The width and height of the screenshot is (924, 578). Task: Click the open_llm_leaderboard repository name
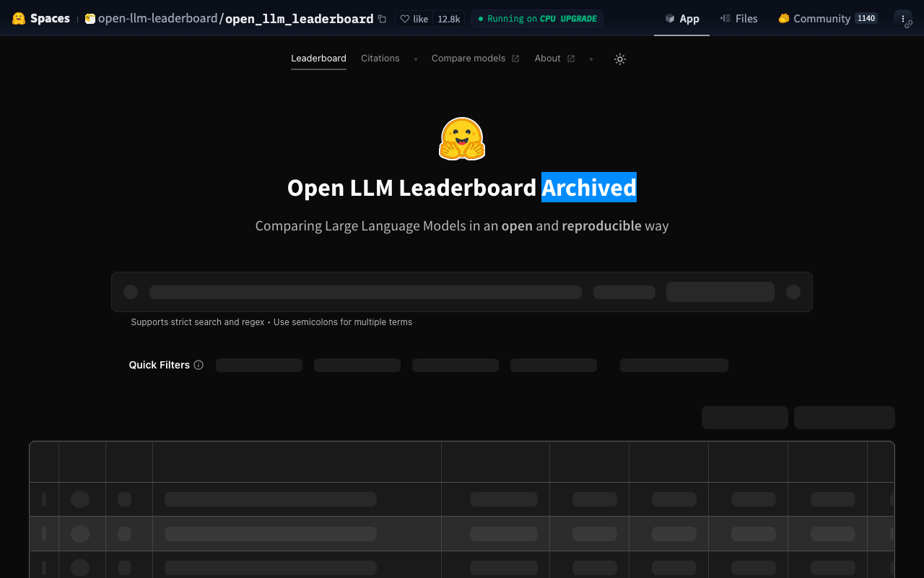coord(299,19)
